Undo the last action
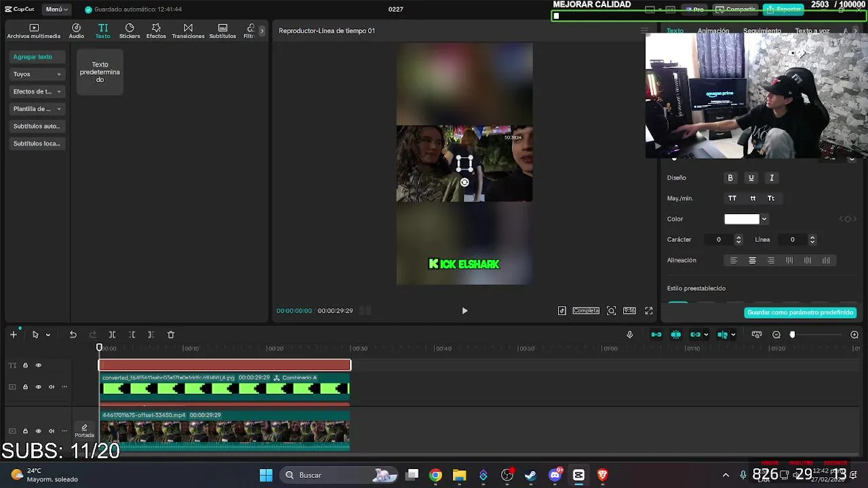868x488 pixels. click(73, 335)
